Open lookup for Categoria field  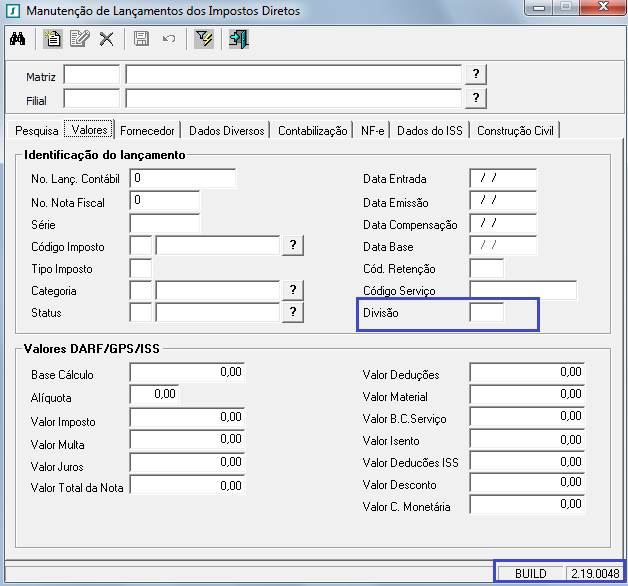[293, 290]
